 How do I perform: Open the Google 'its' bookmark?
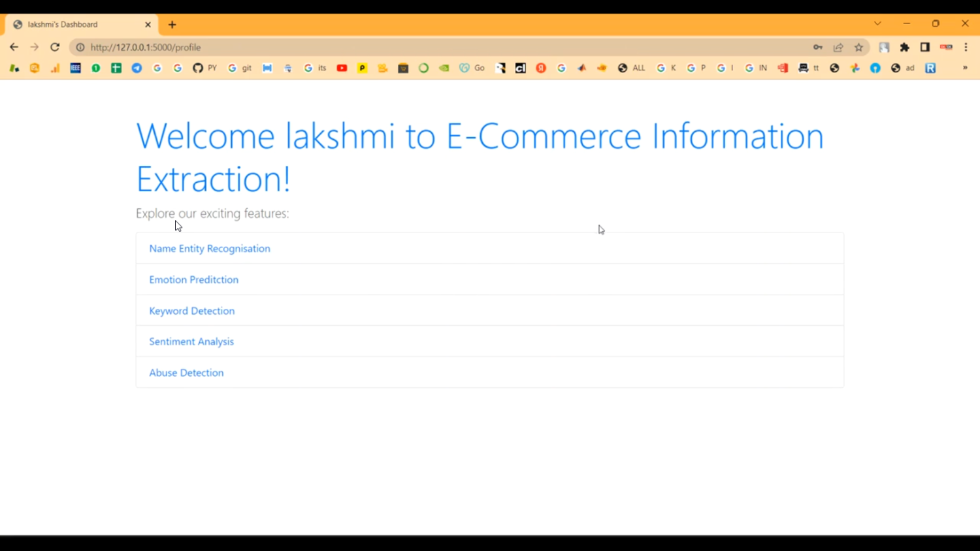tap(315, 68)
